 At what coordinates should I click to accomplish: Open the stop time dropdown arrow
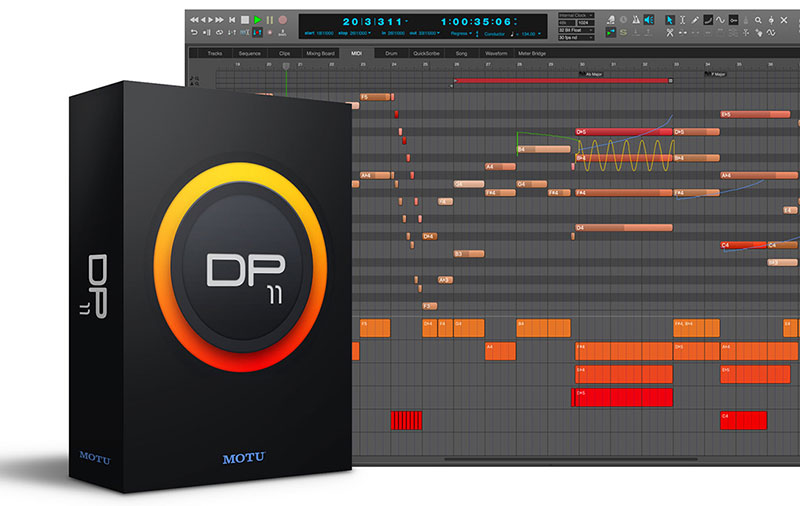click(x=369, y=33)
